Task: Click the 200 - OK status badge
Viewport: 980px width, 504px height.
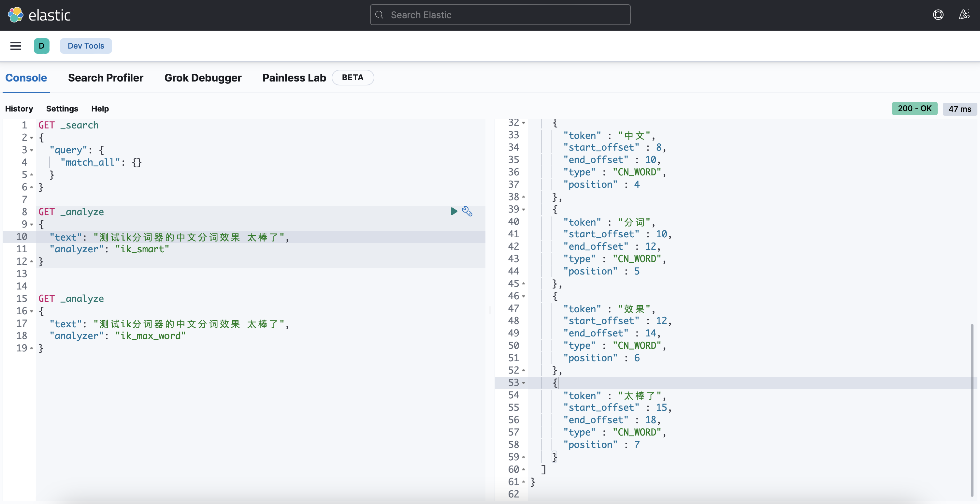Action: pos(915,109)
